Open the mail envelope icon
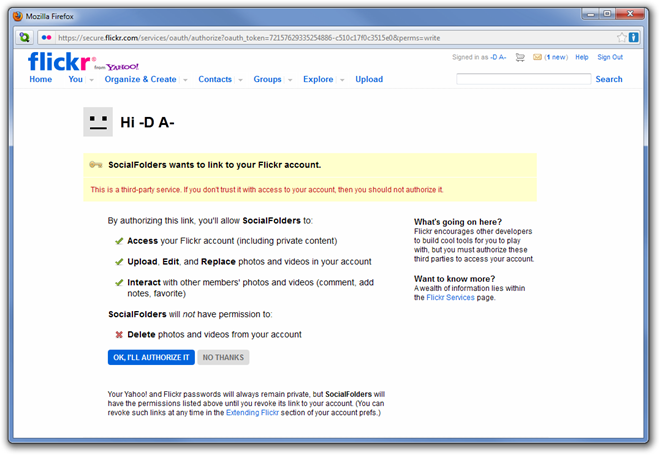 point(537,57)
